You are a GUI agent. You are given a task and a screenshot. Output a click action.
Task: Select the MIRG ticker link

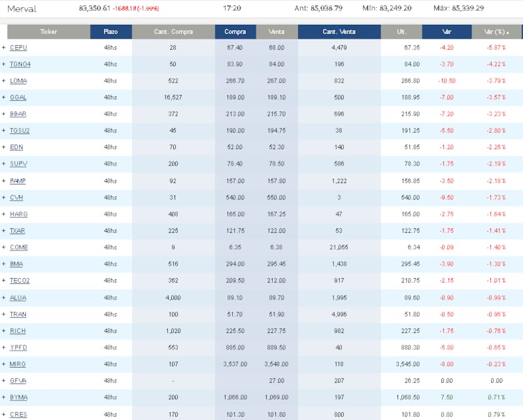(18, 364)
